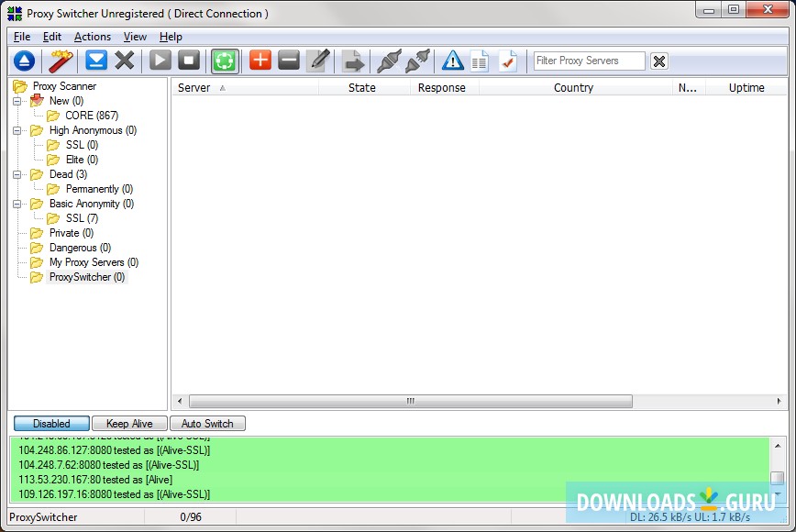Screen dimensions: 796x532
Task: Click the log line for 109.126.197.16:8080
Action: pyautogui.click(x=115, y=494)
